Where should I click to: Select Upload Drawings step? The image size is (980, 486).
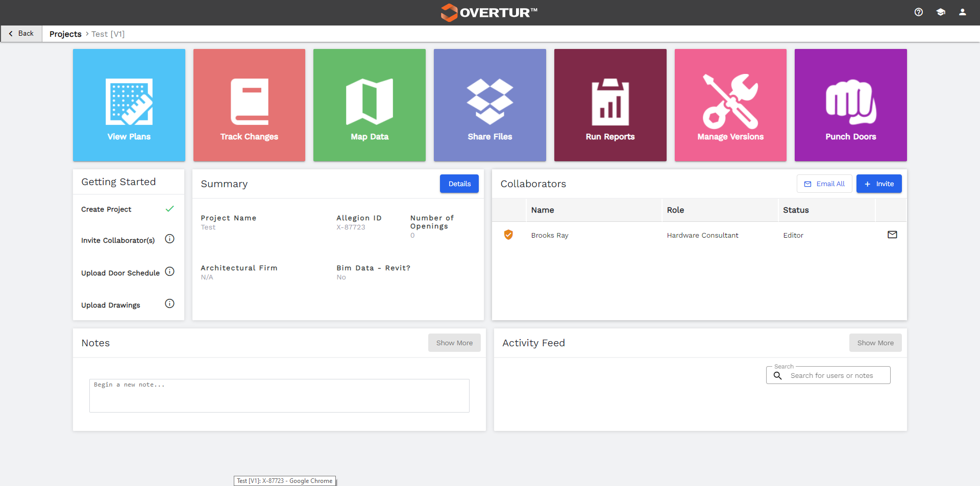click(x=111, y=305)
